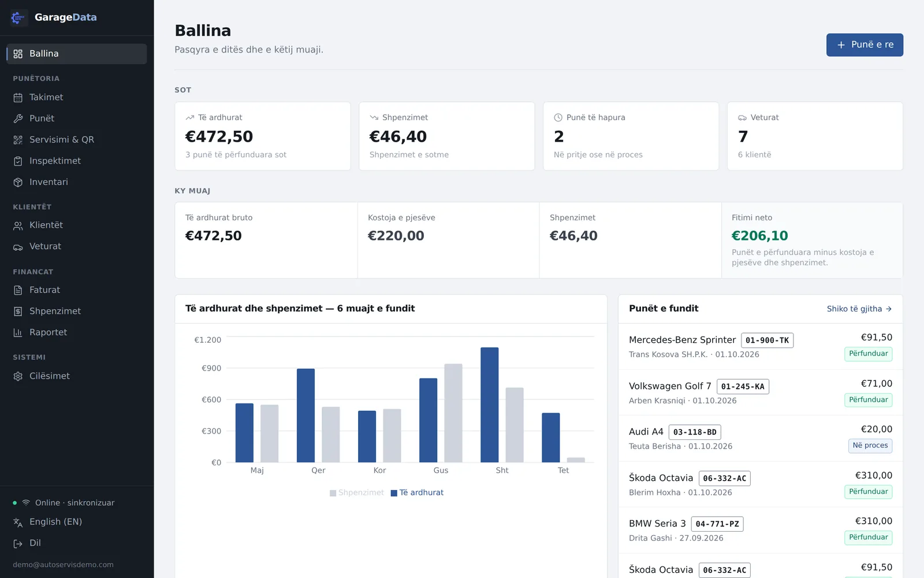Click Dil to log out

[x=77, y=543]
